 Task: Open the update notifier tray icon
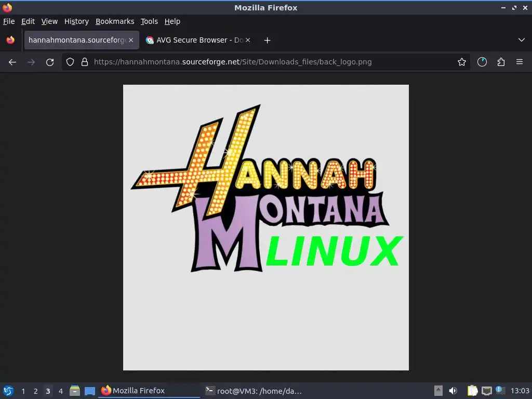[500, 390]
